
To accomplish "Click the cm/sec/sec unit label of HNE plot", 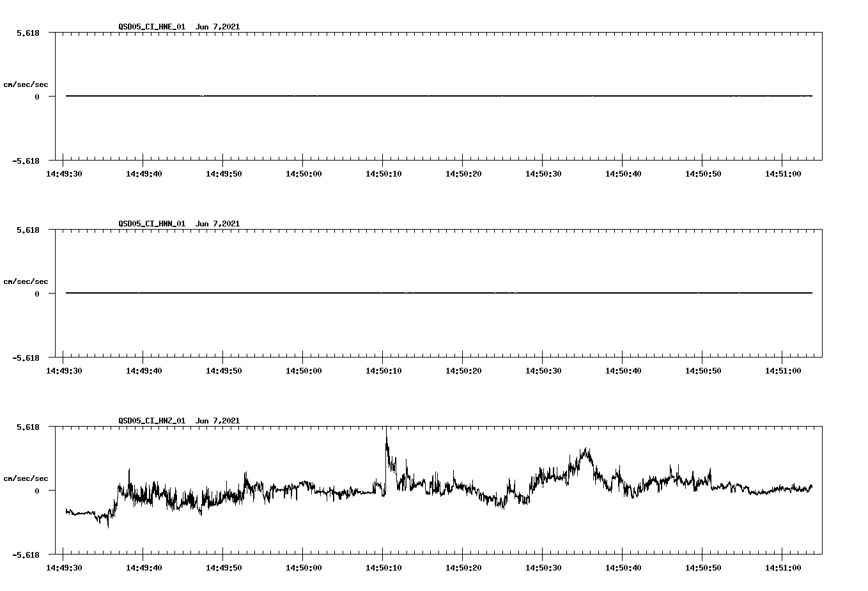I will click(x=26, y=85).
